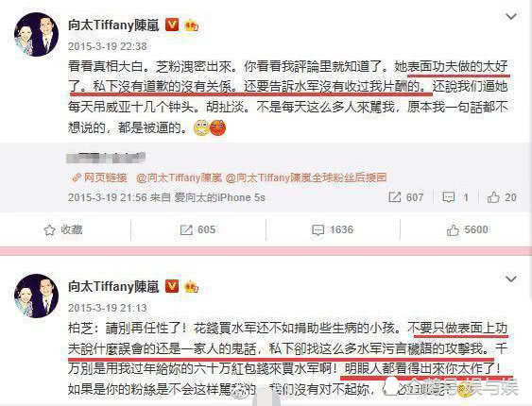532x406 pixels.
Task: Repost the first post with 605 shares
Action: point(197,229)
